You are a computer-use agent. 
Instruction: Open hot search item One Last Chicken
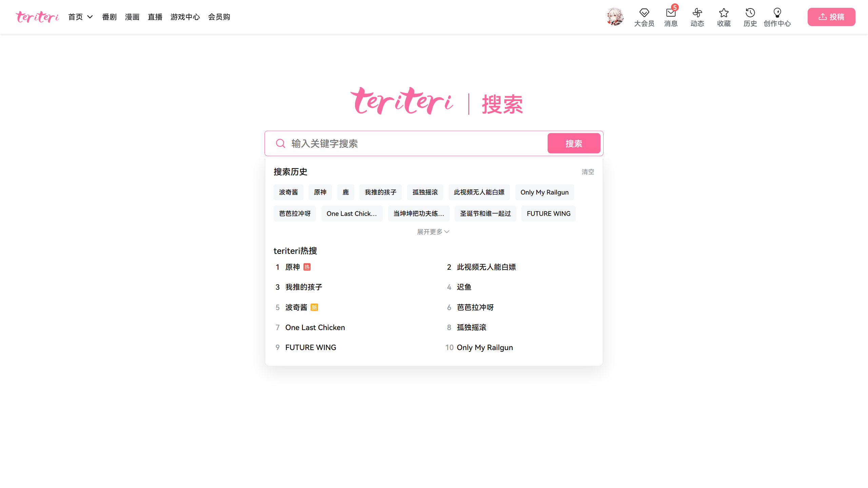click(x=315, y=327)
